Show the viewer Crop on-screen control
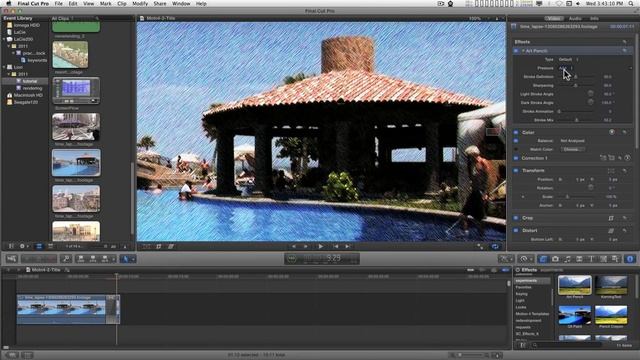Screen dimensions: 640x360 [x=159, y=246]
